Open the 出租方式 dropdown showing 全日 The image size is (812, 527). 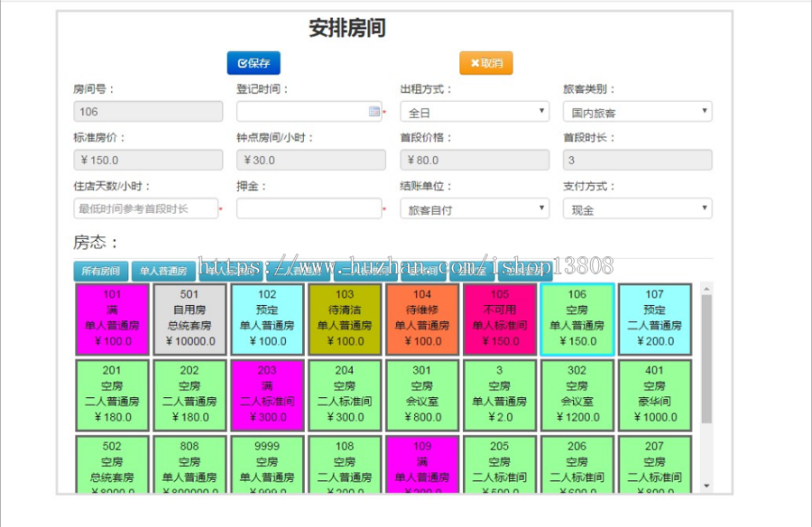[x=475, y=112]
